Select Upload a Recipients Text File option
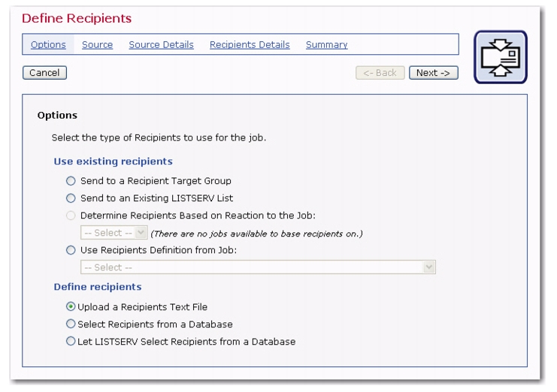557x392 pixels. click(71, 306)
